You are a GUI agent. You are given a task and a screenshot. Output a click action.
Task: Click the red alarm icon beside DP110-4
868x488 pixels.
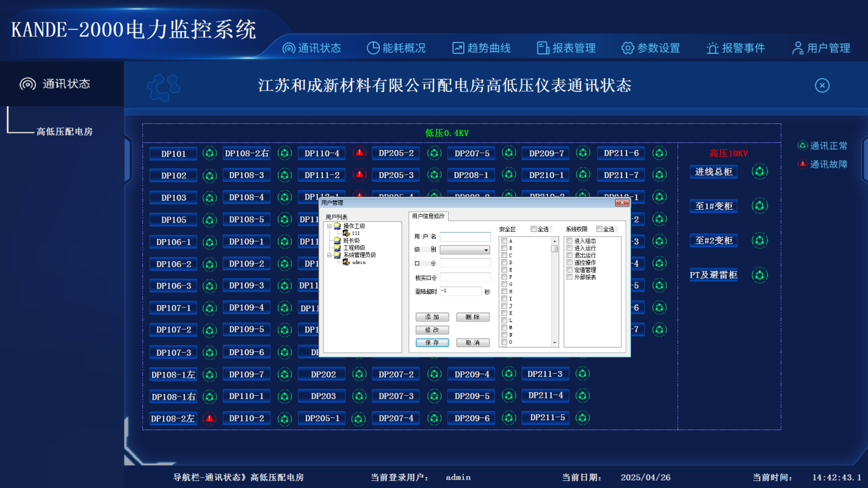pyautogui.click(x=360, y=152)
